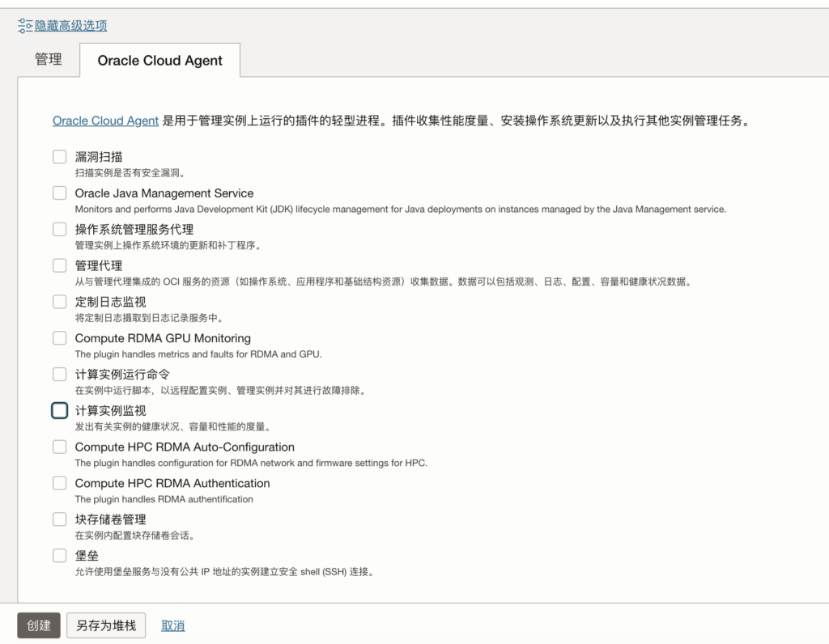This screenshot has height=644, width=829.
Task: Click the 块存储卷管理 label
Action: pyautogui.click(x=110, y=520)
